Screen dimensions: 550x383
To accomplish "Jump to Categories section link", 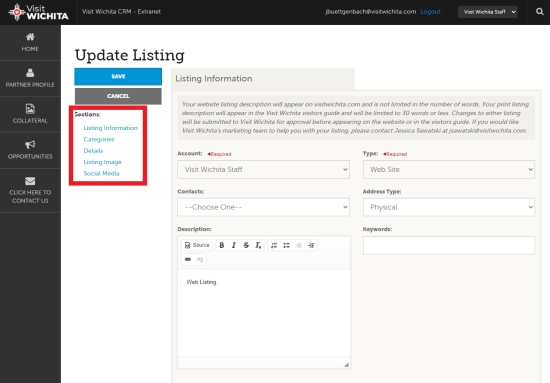I will [x=99, y=139].
